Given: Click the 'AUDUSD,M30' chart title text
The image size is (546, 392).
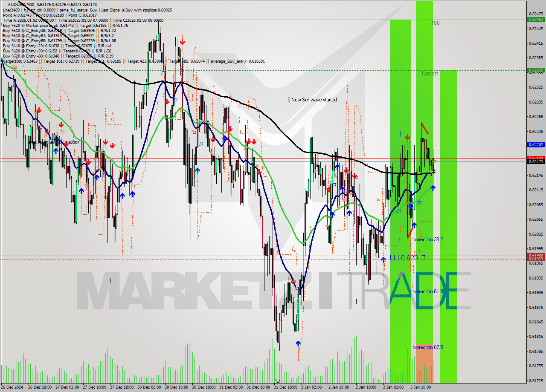Looking at the screenshot, I should pos(21,4).
